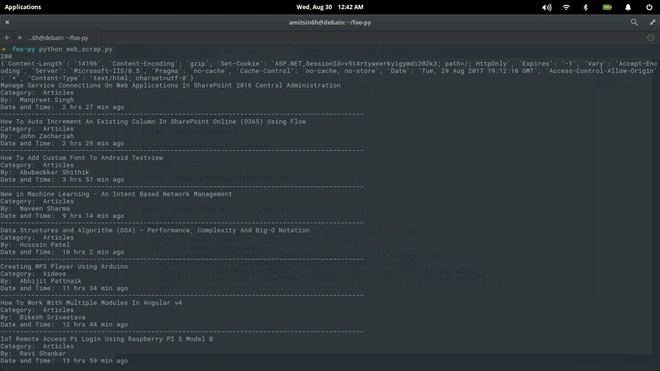Open the volume indicator

tap(546, 7)
